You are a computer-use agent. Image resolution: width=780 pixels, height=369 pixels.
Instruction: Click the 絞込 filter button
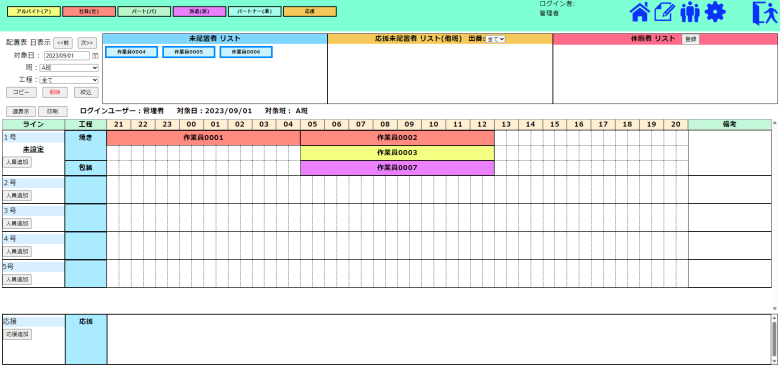[x=86, y=92]
